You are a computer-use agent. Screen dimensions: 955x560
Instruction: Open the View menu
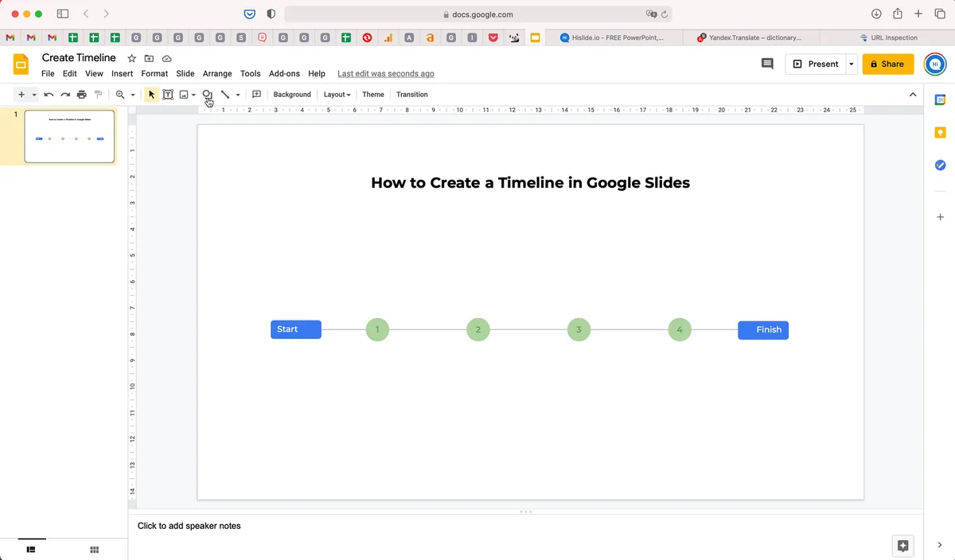click(94, 73)
